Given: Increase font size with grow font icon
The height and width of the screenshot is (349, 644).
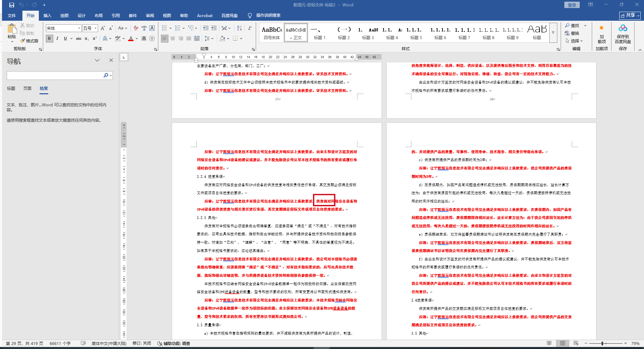Looking at the screenshot, I should 103,28.
